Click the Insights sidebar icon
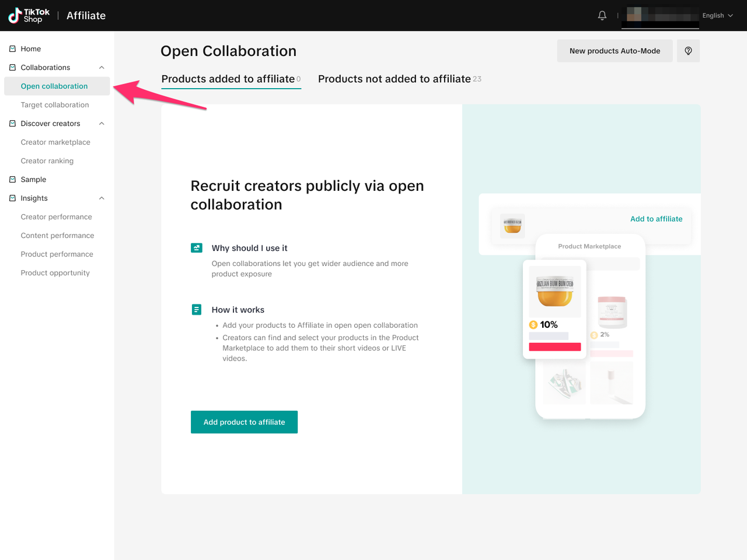This screenshot has width=747, height=560. tap(12, 198)
